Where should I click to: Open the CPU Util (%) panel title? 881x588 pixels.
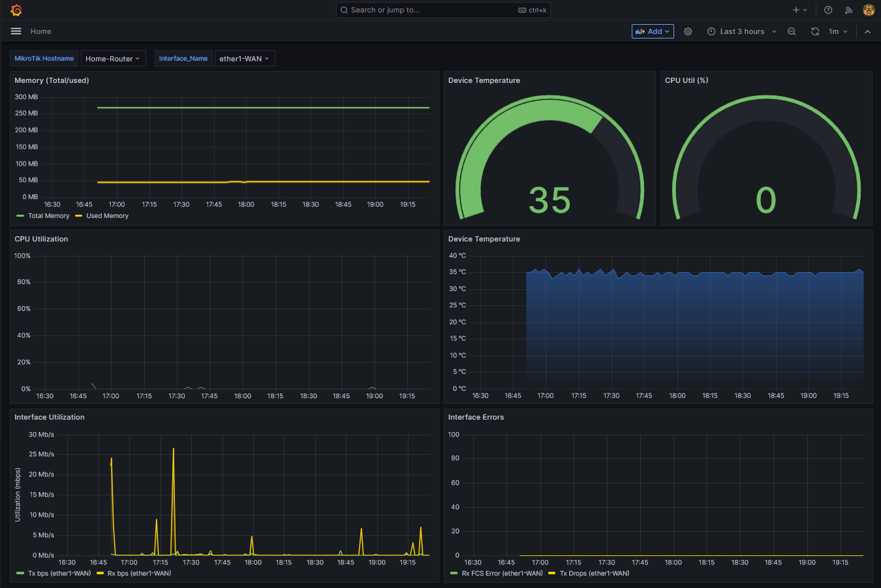687,80
